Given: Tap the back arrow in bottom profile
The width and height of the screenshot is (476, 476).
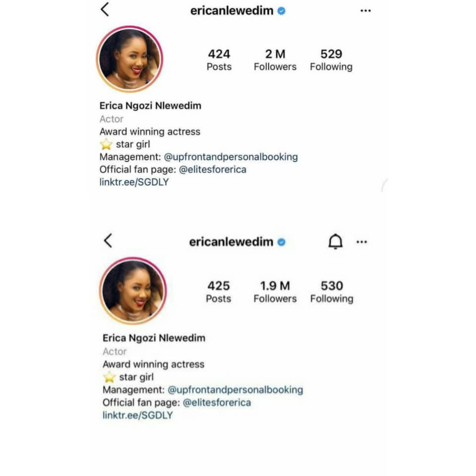Looking at the screenshot, I should (x=108, y=241).
